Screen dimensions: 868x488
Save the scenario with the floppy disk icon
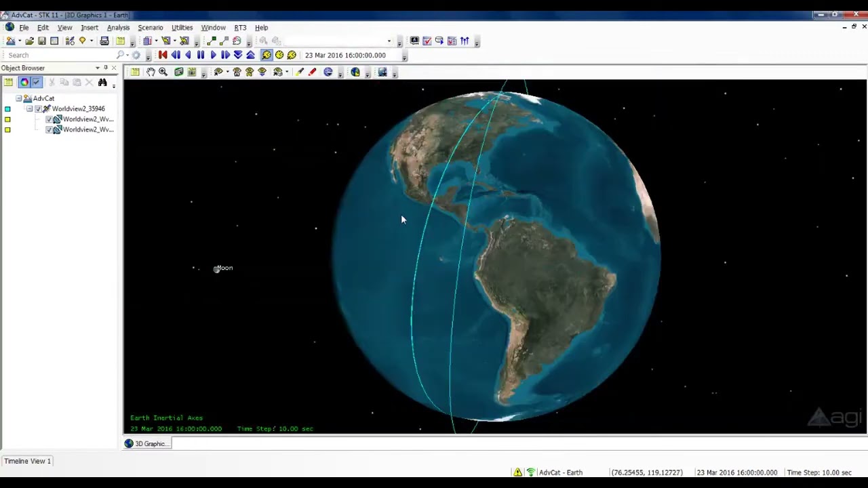[x=42, y=41]
